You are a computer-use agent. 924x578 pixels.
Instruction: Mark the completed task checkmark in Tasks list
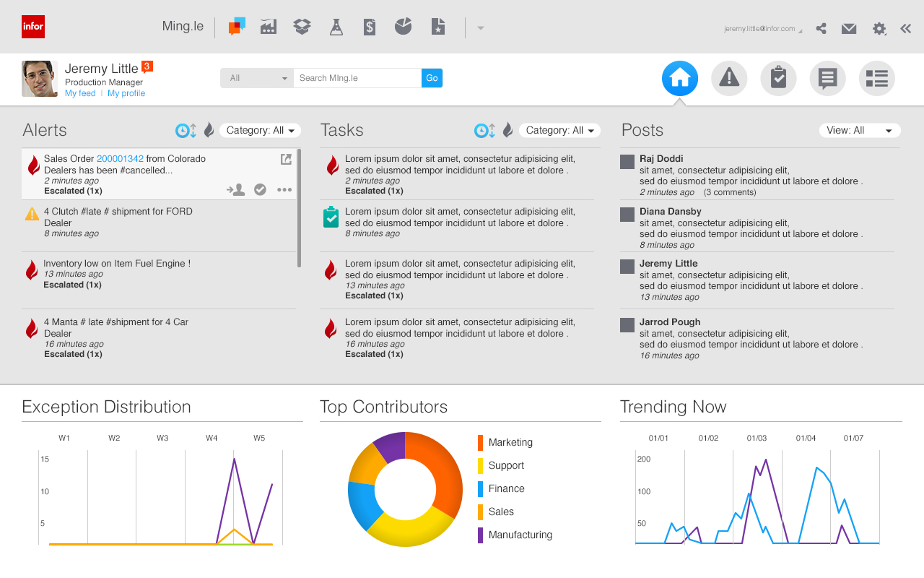[332, 216]
